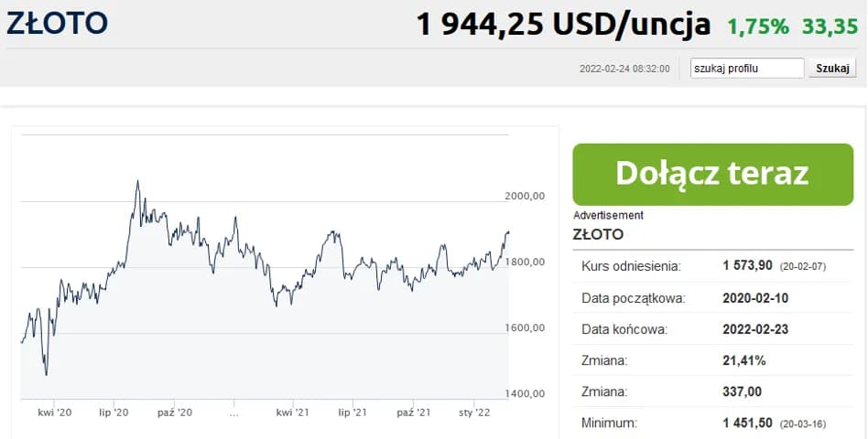Click the "lip '21" axis label
The image size is (868, 439).
pyautogui.click(x=353, y=413)
